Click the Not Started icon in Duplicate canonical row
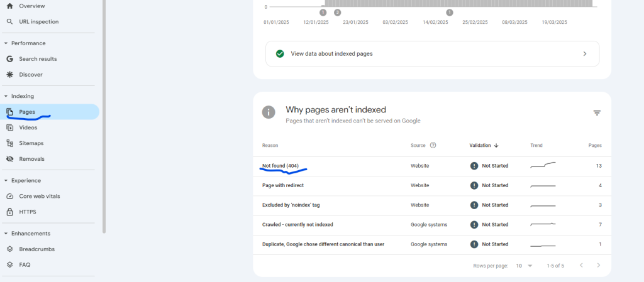The width and height of the screenshot is (644, 282). coord(474,244)
